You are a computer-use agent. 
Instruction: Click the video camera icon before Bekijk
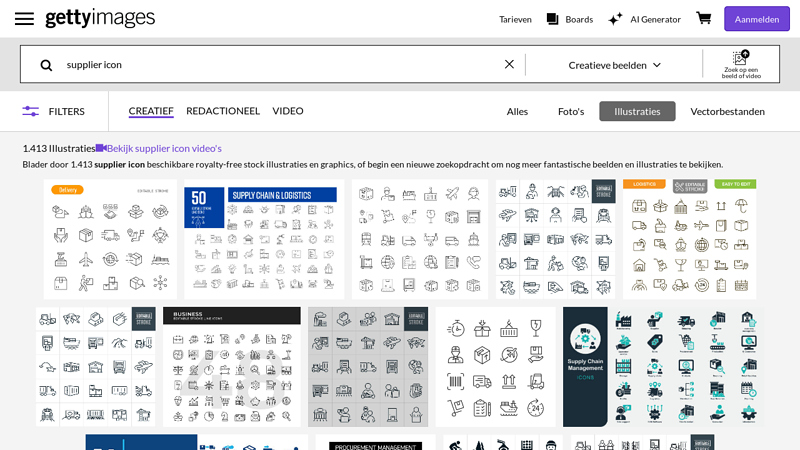point(101,148)
